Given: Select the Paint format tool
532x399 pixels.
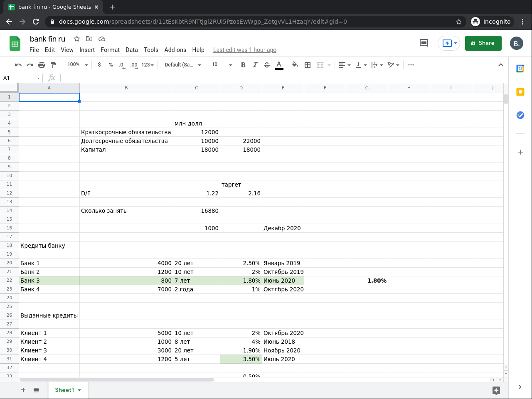Looking at the screenshot, I should tap(53, 65).
